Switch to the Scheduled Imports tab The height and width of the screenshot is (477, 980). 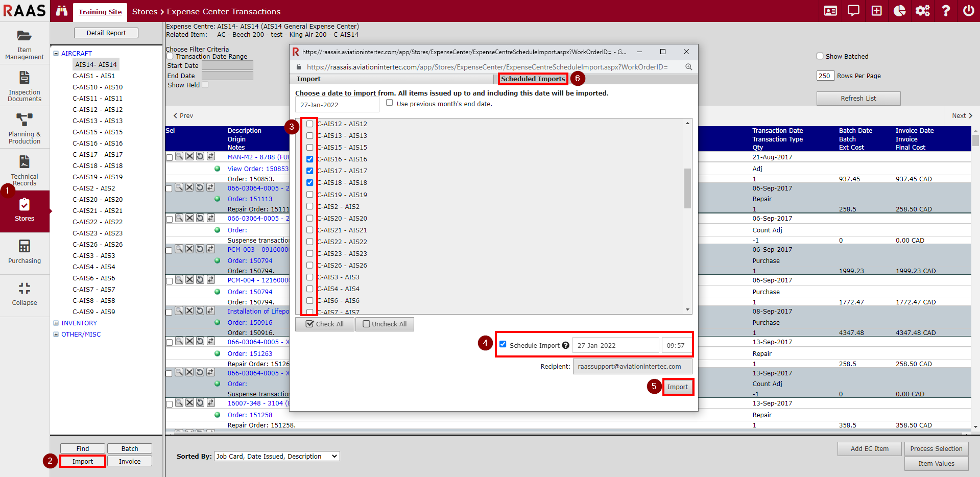pyautogui.click(x=533, y=79)
